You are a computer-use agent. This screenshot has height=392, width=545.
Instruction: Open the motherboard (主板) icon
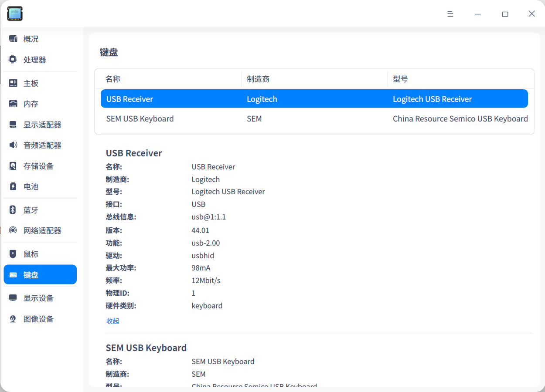pyautogui.click(x=13, y=83)
